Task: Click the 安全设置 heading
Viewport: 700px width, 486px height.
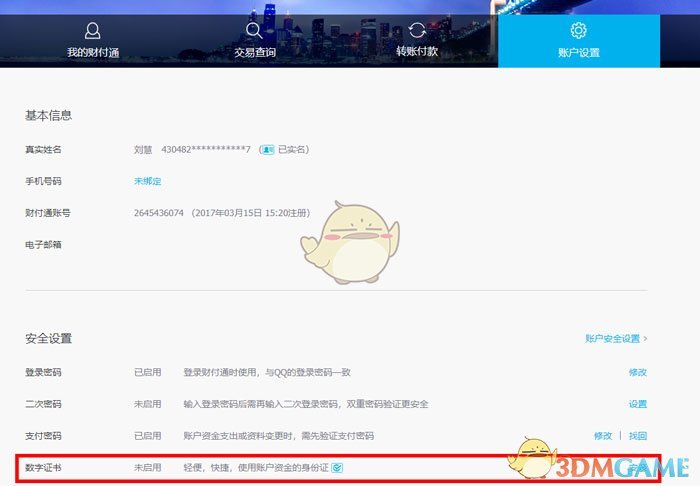Action: [48, 338]
